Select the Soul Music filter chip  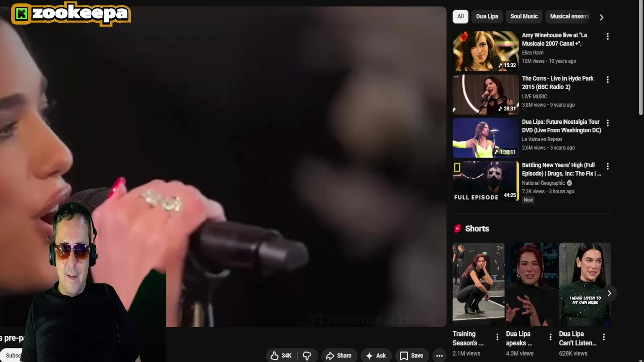[x=524, y=16]
